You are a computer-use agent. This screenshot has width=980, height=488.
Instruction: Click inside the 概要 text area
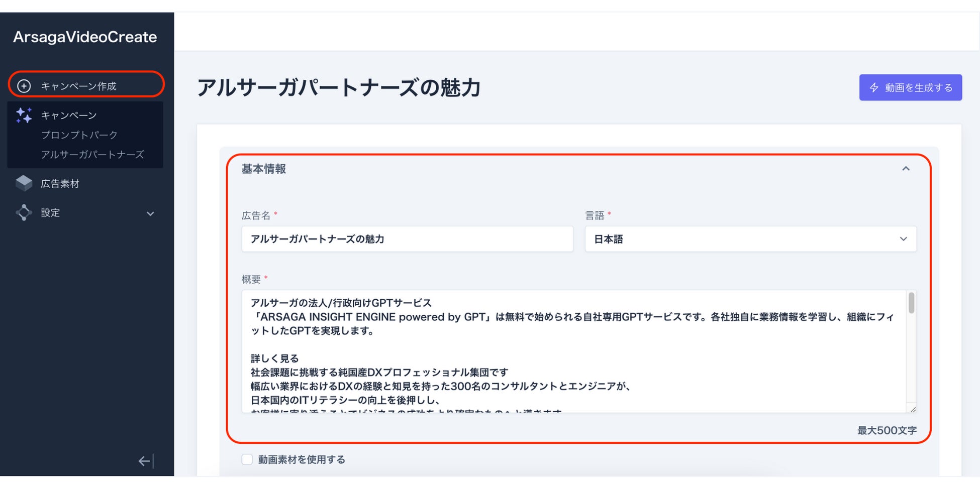pos(573,351)
